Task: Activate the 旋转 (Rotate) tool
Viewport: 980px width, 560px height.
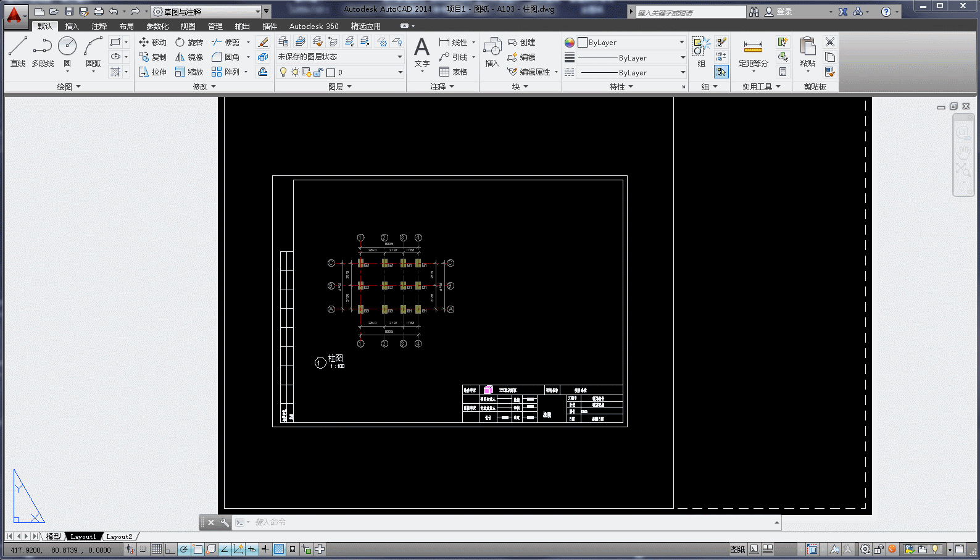Action: (x=189, y=42)
